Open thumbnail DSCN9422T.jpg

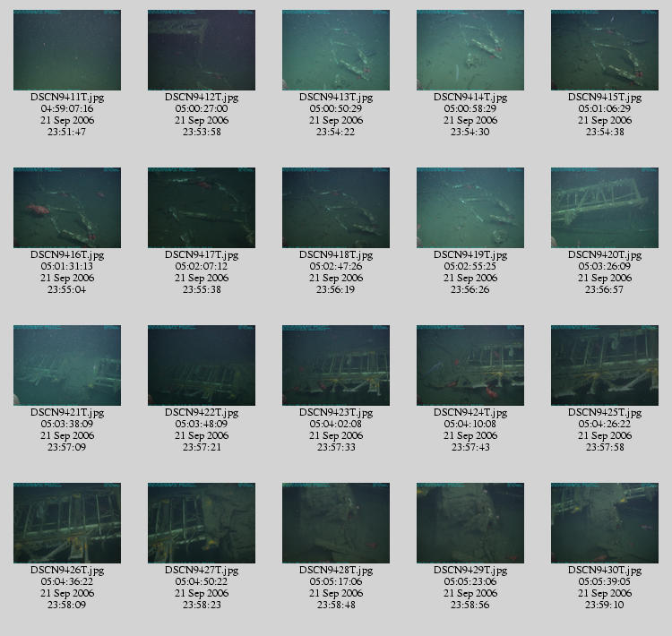[202, 365]
